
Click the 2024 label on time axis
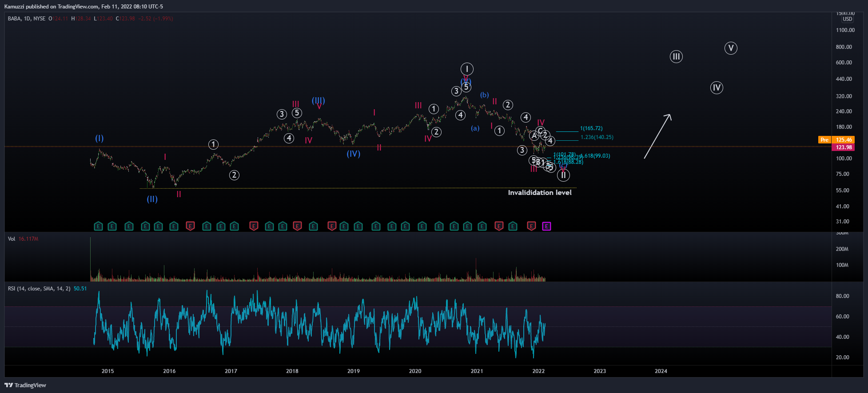click(x=661, y=371)
